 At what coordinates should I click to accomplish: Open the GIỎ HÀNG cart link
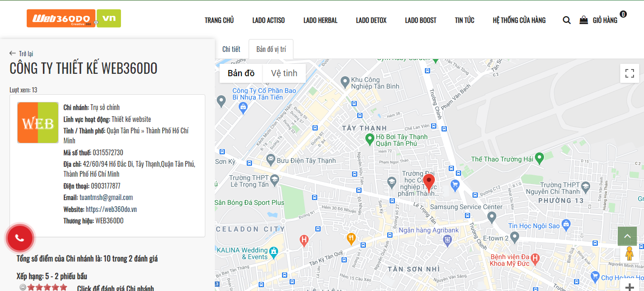tap(605, 20)
